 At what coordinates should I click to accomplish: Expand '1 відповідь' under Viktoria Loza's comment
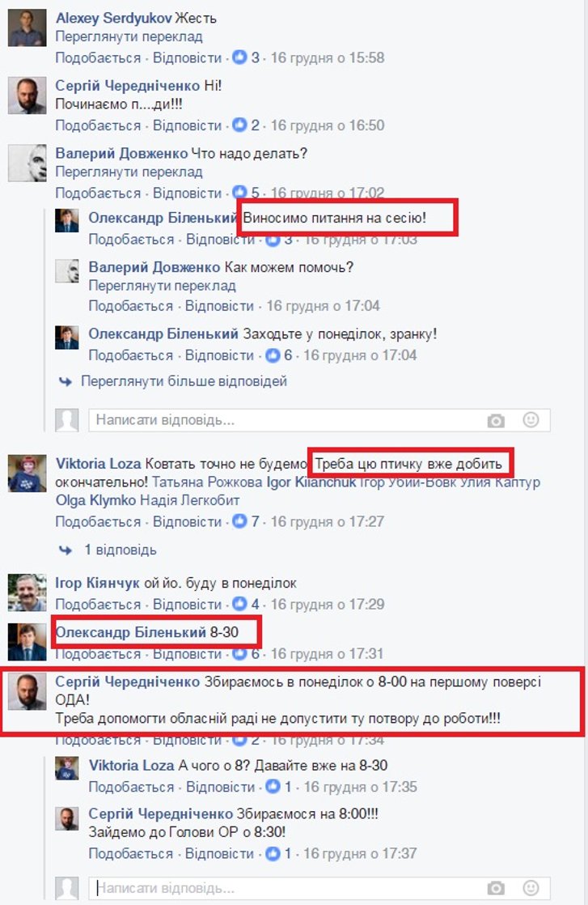click(120, 550)
